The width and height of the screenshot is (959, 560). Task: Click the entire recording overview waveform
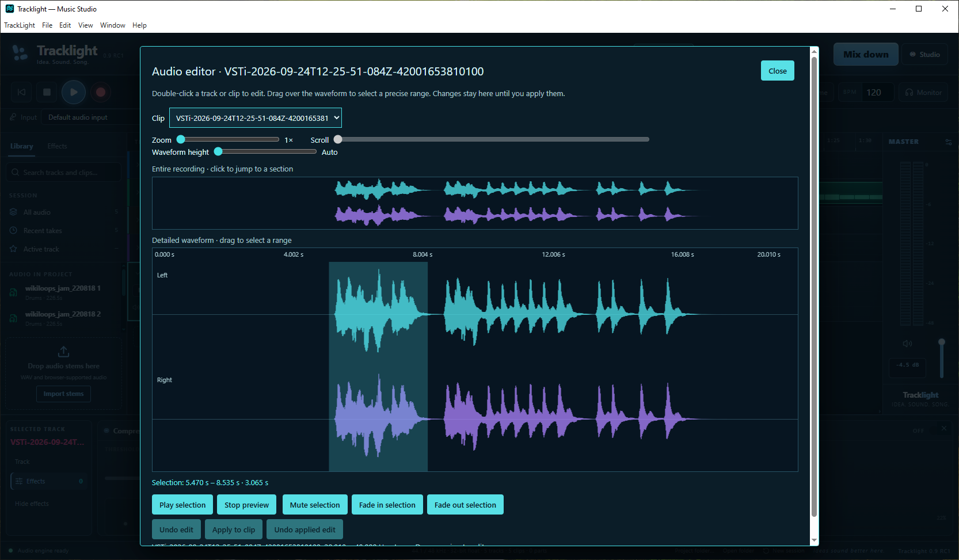tap(475, 203)
